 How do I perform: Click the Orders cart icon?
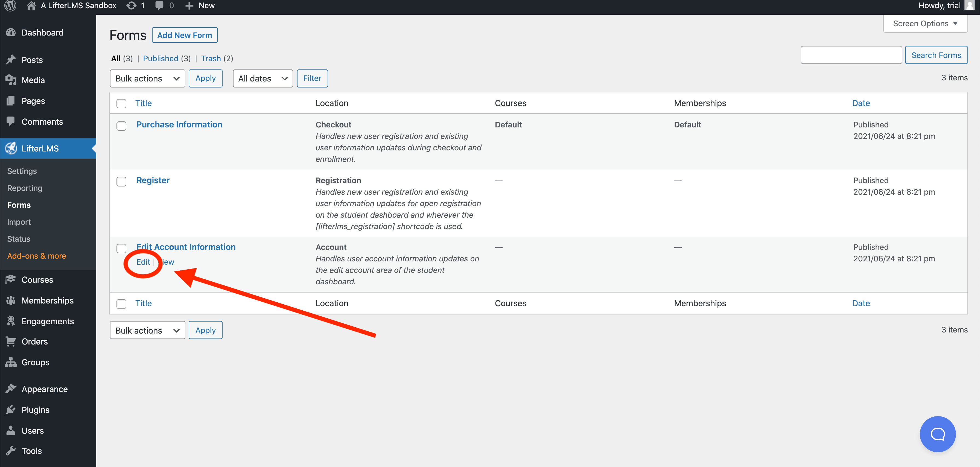tap(11, 342)
